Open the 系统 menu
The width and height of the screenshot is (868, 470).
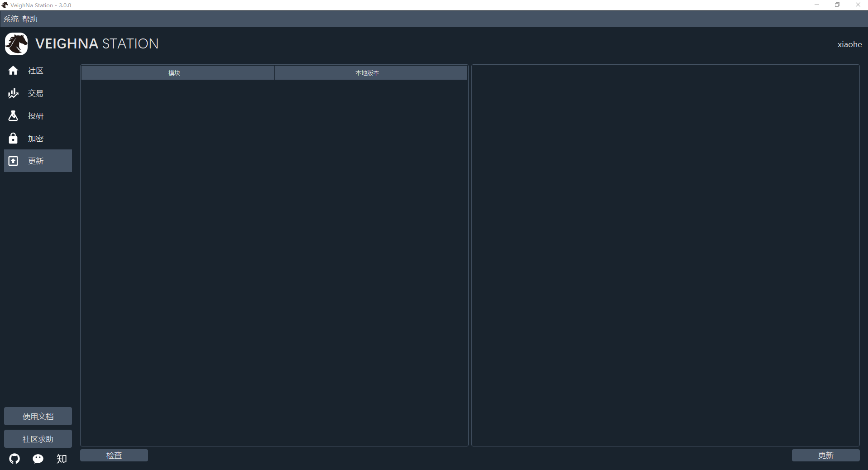click(x=10, y=19)
